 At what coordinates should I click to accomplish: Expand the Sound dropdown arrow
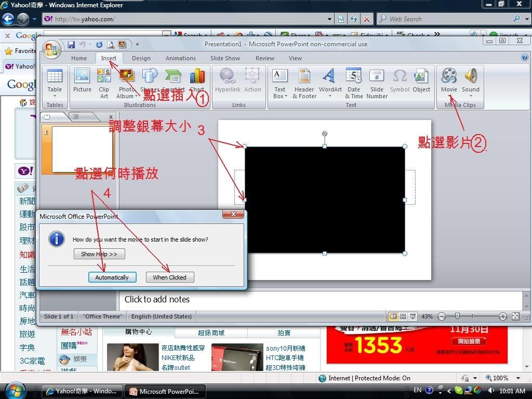(471, 96)
